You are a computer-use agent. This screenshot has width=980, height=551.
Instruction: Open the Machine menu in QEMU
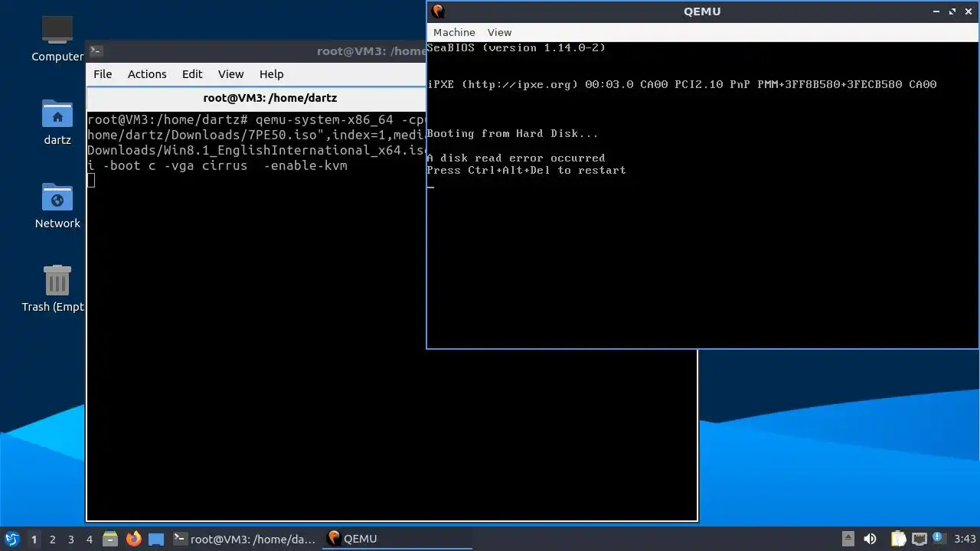point(454,32)
